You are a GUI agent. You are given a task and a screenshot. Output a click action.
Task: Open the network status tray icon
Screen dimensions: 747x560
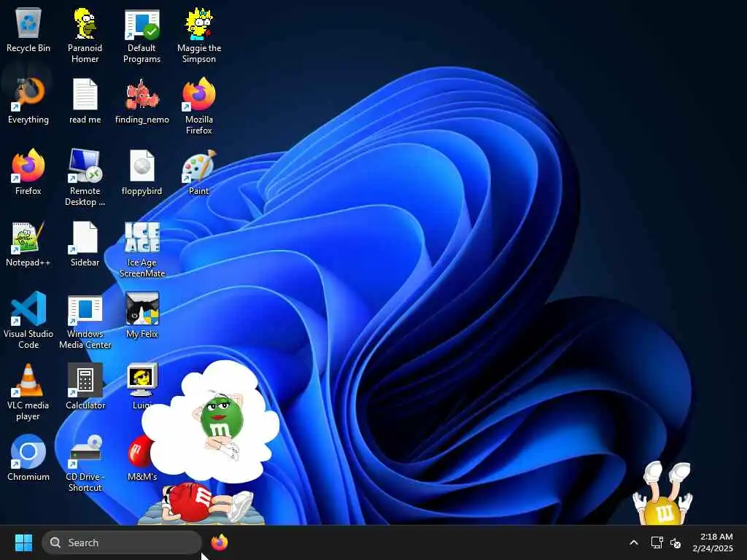657,542
